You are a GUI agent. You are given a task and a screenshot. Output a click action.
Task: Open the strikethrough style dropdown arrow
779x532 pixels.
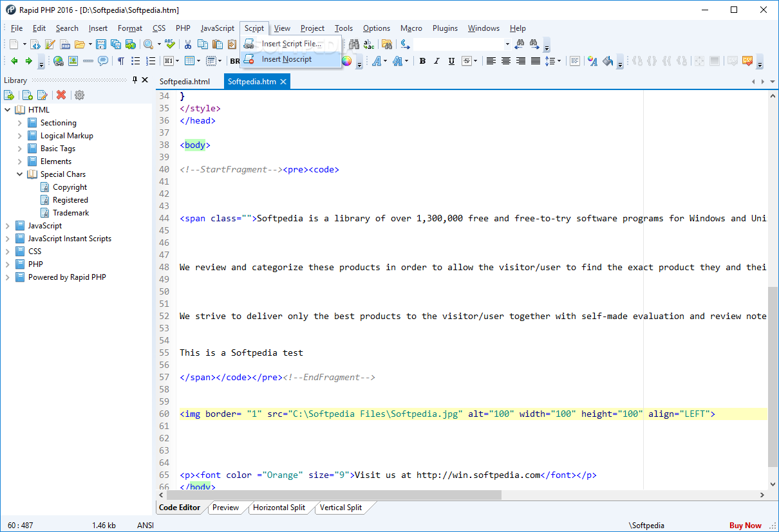pyautogui.click(x=476, y=61)
